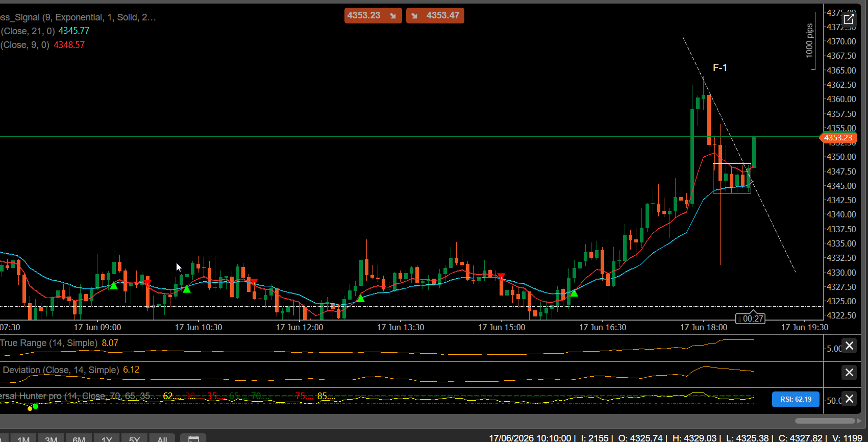Click the O: 4325.74 open value
This screenshot has width=868, height=442.
pyautogui.click(x=640, y=438)
